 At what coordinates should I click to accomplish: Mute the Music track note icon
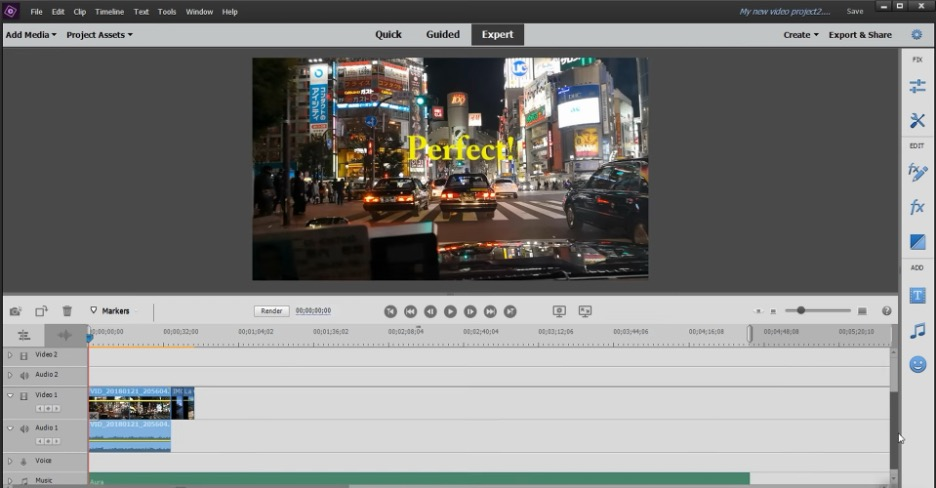[24, 481]
